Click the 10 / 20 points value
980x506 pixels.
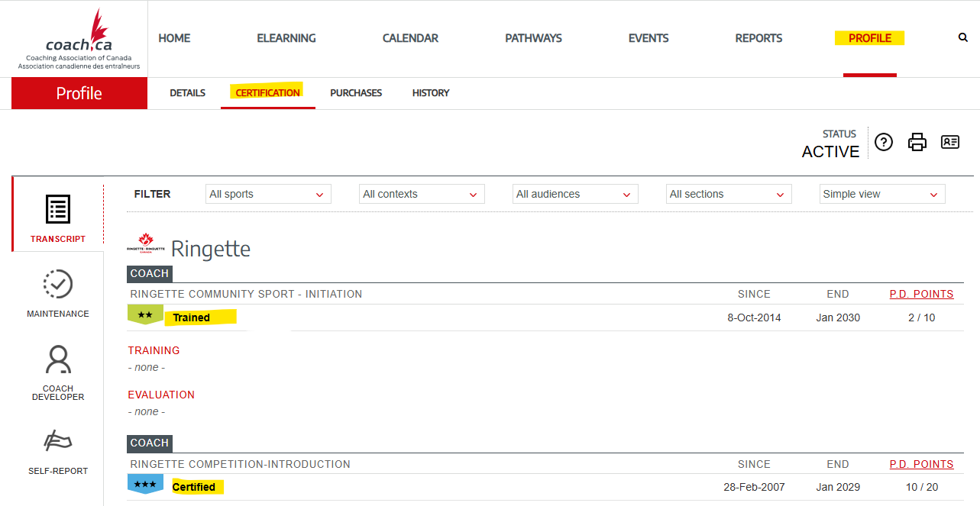tap(921, 487)
